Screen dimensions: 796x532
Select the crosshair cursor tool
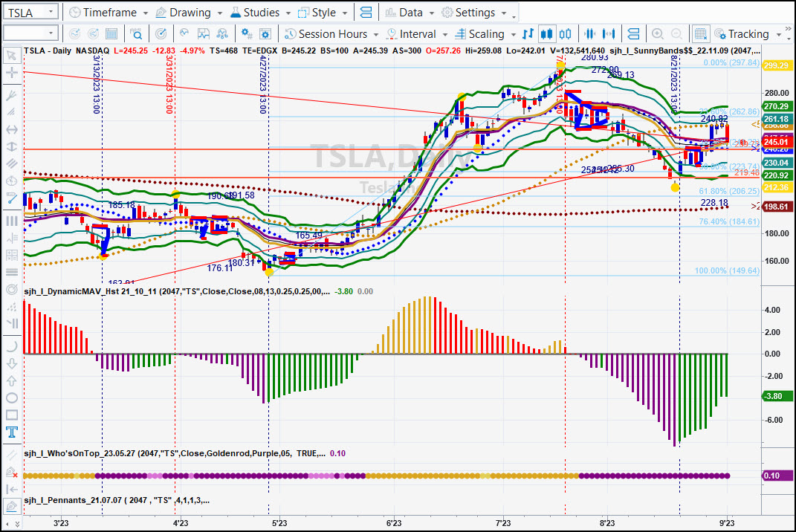(11, 73)
